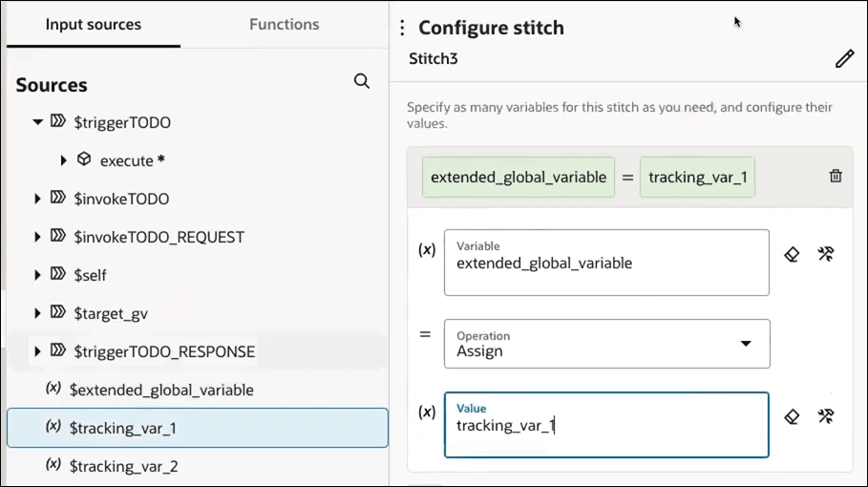Click the pencil edit icon for Stitch3
Image resolution: width=868 pixels, height=487 pixels.
click(844, 59)
